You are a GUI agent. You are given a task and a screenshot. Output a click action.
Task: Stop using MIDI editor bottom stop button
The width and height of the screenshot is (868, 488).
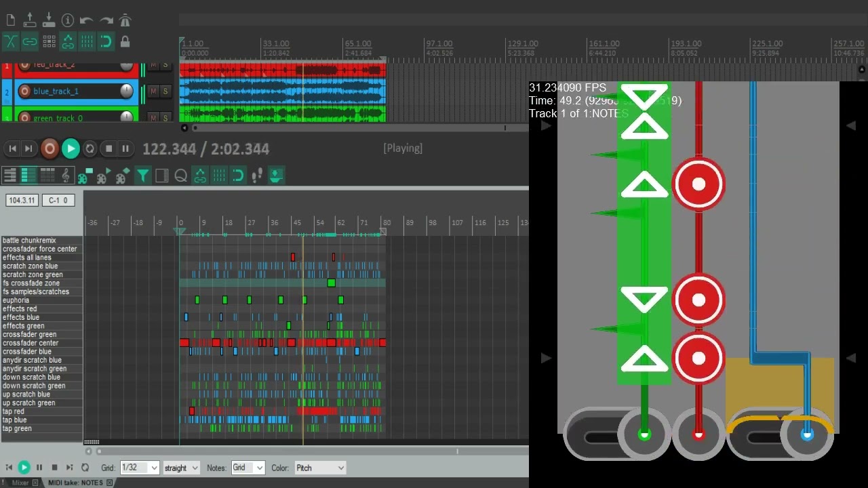pyautogui.click(x=54, y=468)
